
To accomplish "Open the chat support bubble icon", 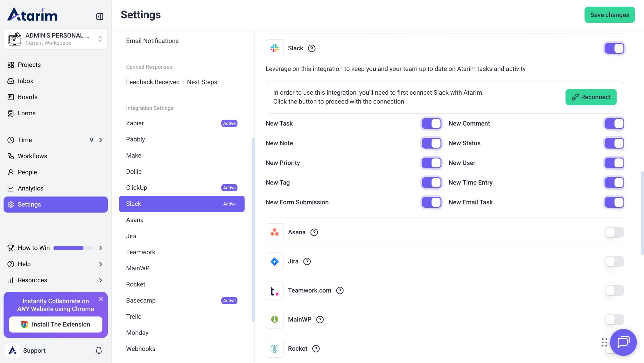I will (x=623, y=342).
